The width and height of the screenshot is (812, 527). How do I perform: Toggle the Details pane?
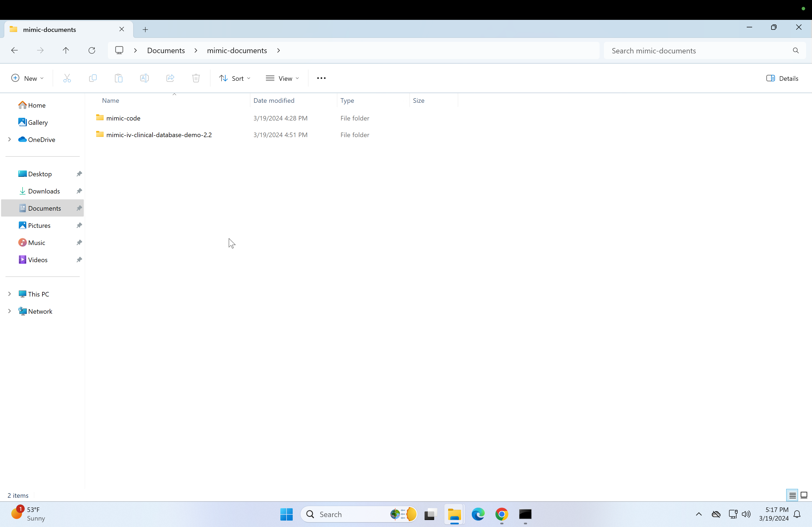click(782, 78)
